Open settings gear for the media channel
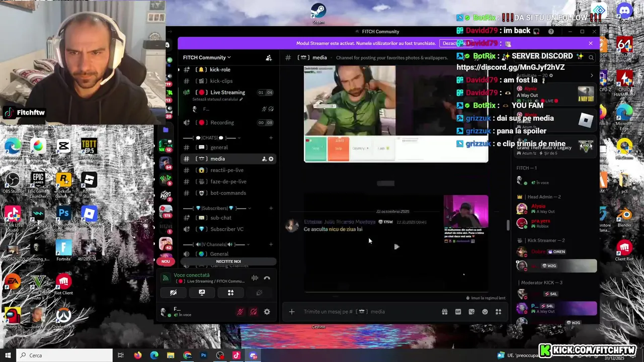The width and height of the screenshot is (644, 362). [271, 159]
